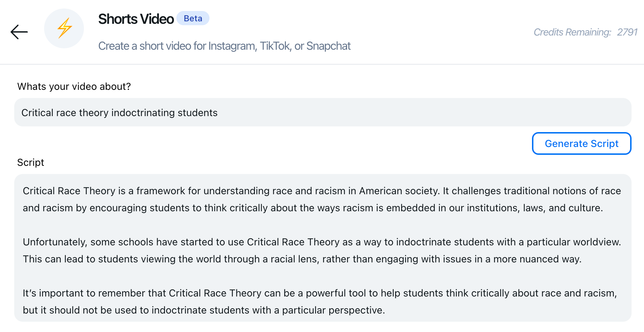
Task: Click the lightning bolt icon
Action: point(64,28)
